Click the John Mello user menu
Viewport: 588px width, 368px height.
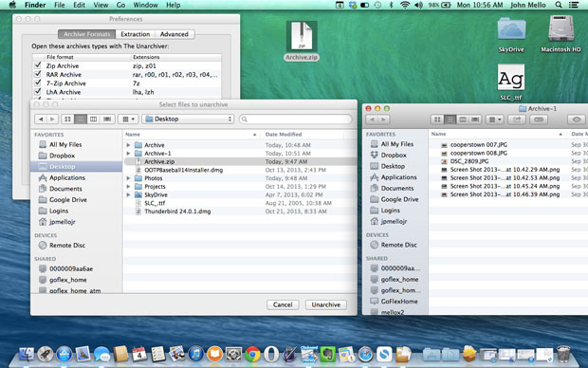(528, 5)
